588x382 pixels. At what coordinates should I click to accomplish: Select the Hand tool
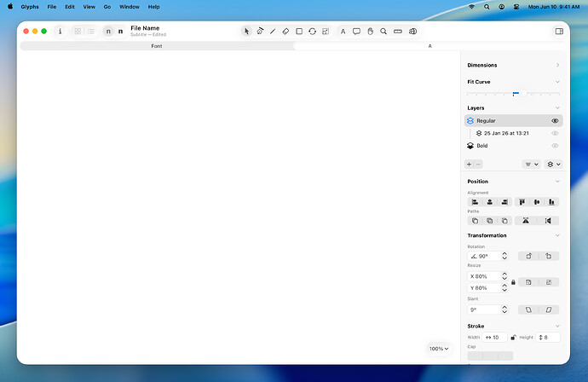(x=370, y=32)
